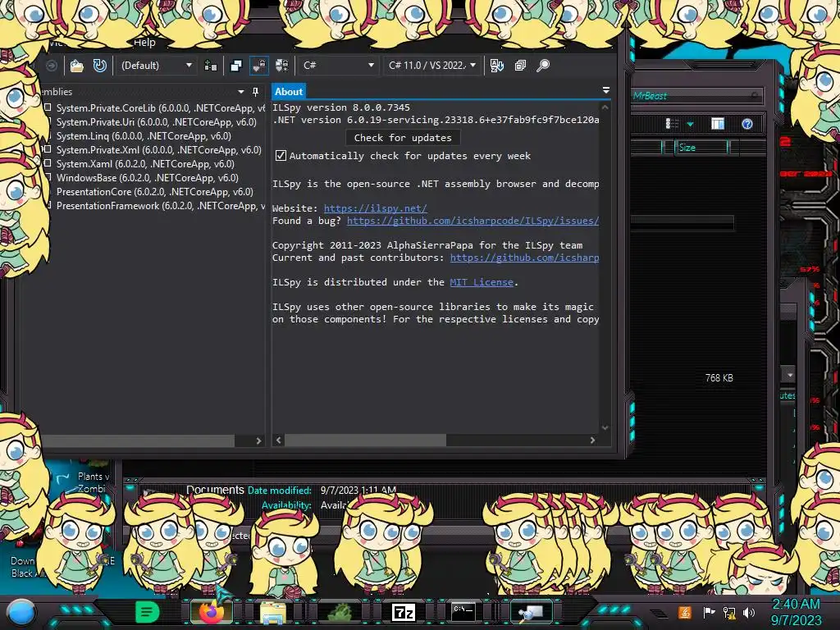This screenshot has height=630, width=840.
Task: Open the contributors GitHub link
Action: tap(524, 258)
